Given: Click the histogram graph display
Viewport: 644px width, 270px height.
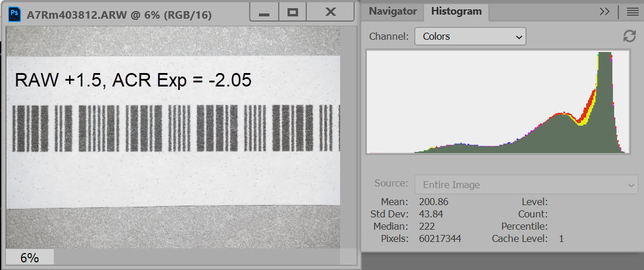Looking at the screenshot, I should coord(498,102).
